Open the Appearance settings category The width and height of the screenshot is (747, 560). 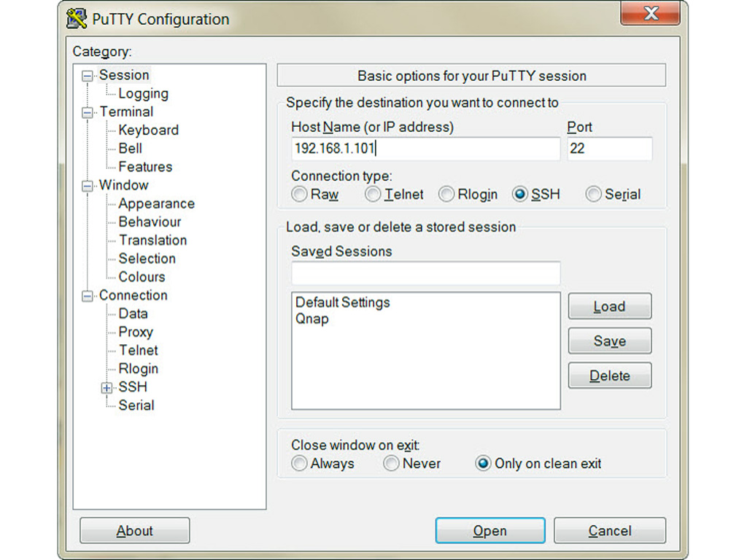click(x=157, y=204)
